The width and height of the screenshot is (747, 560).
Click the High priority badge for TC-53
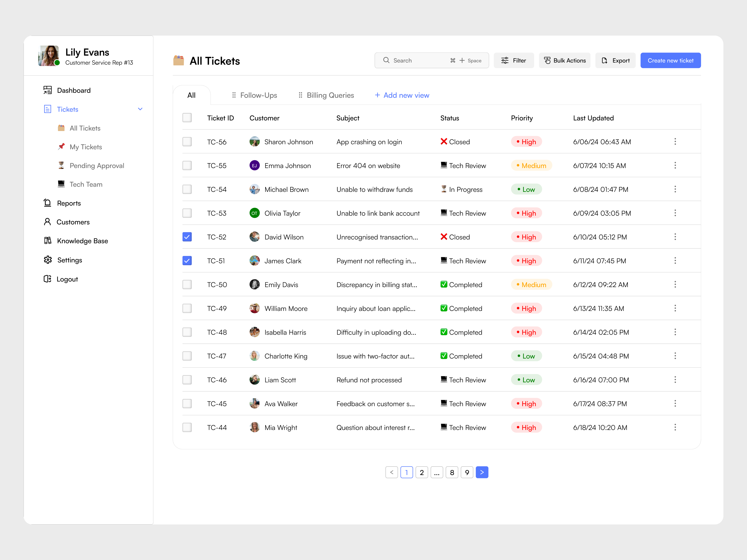click(526, 213)
